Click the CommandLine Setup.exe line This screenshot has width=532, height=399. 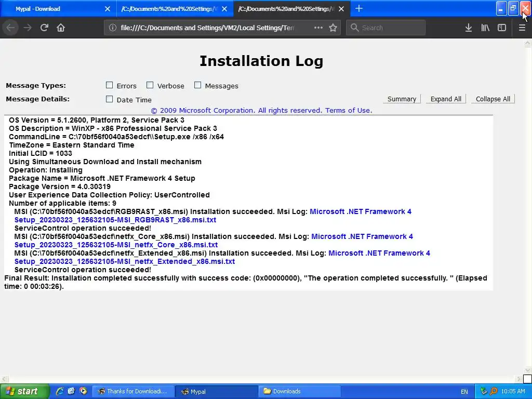tap(116, 137)
